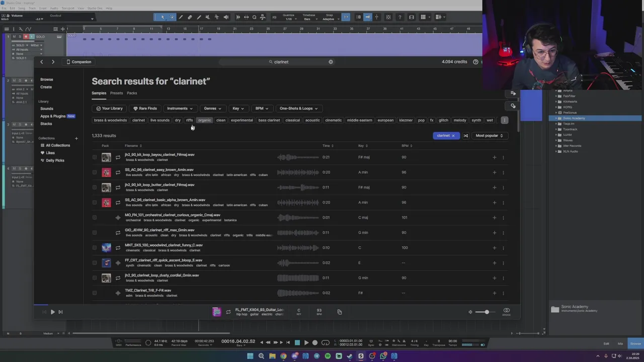Open the Most popular sort dropdown

tap(489, 136)
